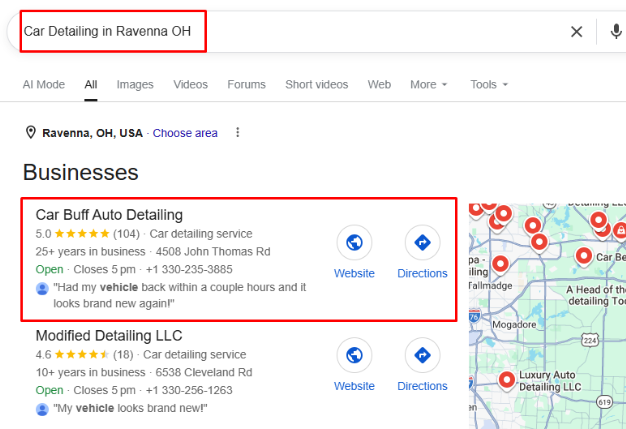Get directions icon for Car Buff Auto Detailing
Viewport: 626px width, 429px height.
[x=422, y=242]
